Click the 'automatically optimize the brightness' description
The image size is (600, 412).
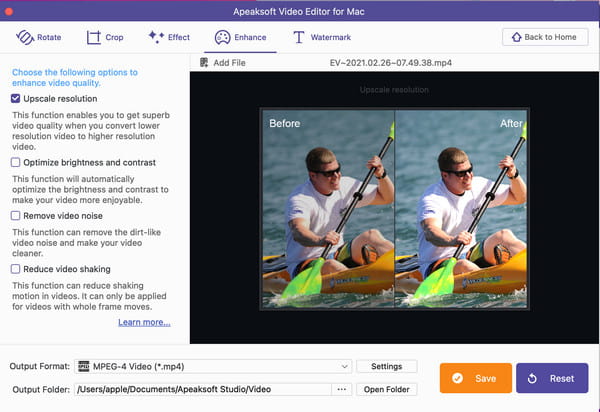click(90, 189)
